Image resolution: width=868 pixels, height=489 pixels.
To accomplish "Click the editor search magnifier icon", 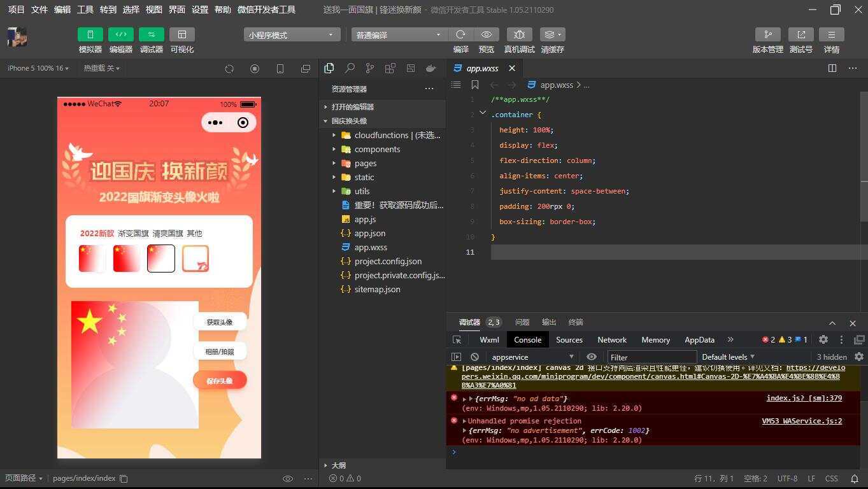I will click(x=350, y=68).
